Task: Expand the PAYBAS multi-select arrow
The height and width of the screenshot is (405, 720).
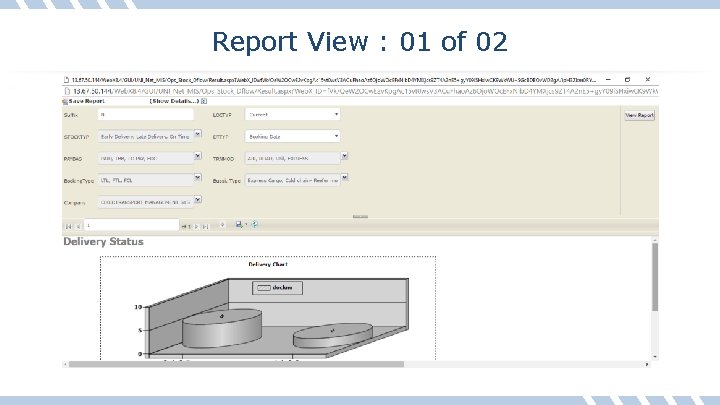Action: pyautogui.click(x=197, y=156)
